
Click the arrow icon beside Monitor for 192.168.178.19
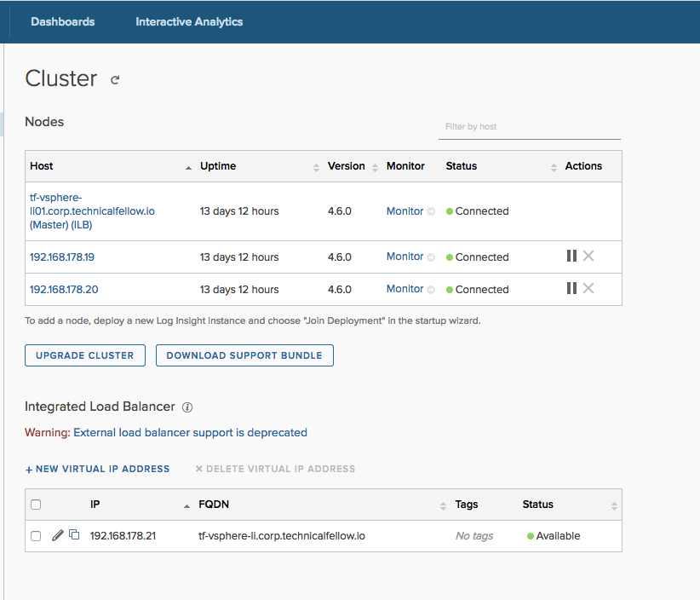click(431, 257)
